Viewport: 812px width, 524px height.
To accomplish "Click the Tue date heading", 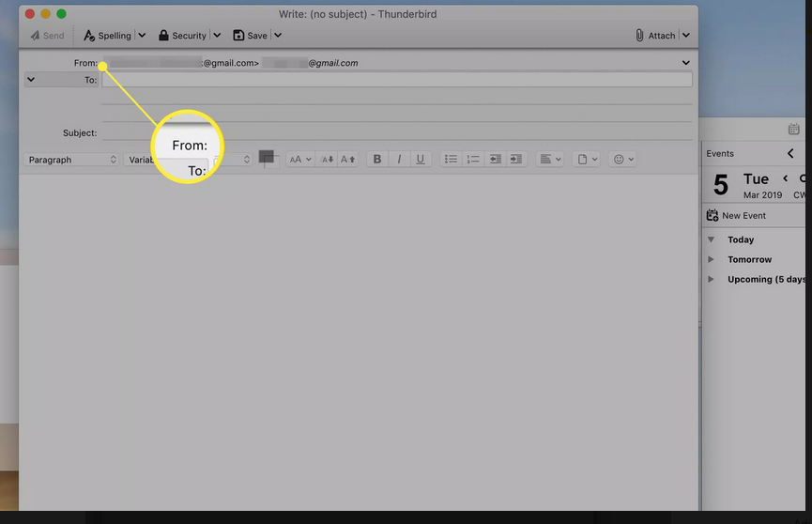I will click(x=756, y=179).
